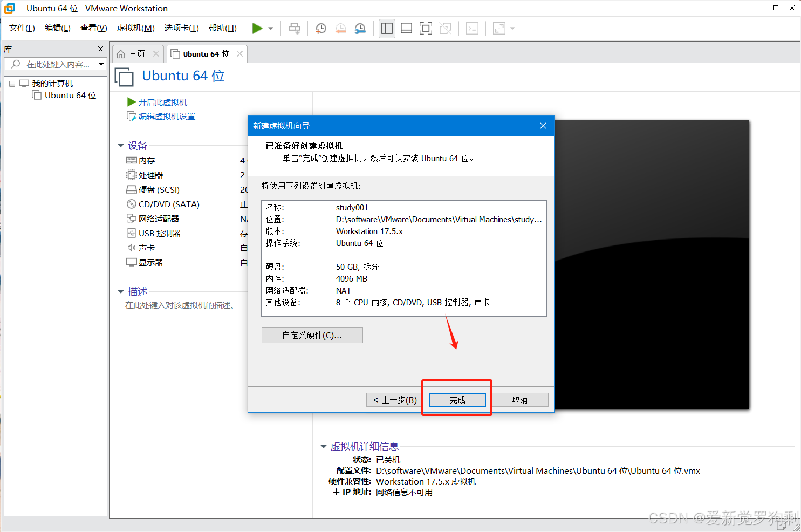The height and width of the screenshot is (532, 801).
Task: Open the stretch display dropdown arrow
Action: coord(512,29)
